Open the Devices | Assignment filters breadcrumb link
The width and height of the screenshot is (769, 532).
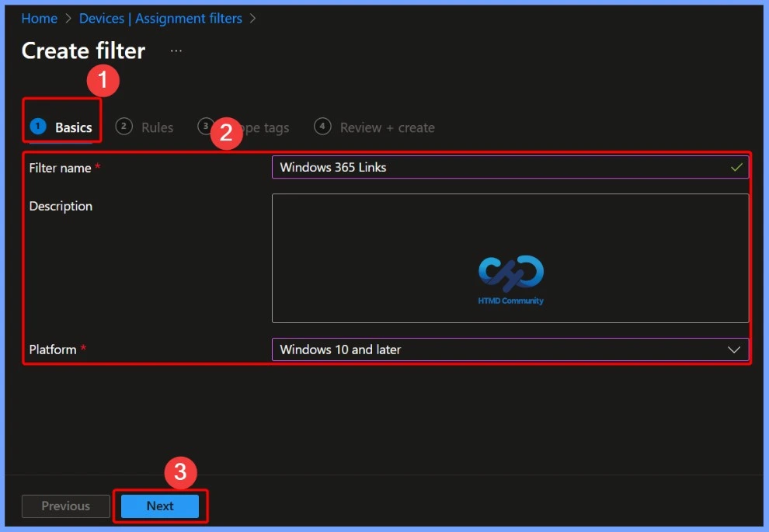(x=160, y=18)
